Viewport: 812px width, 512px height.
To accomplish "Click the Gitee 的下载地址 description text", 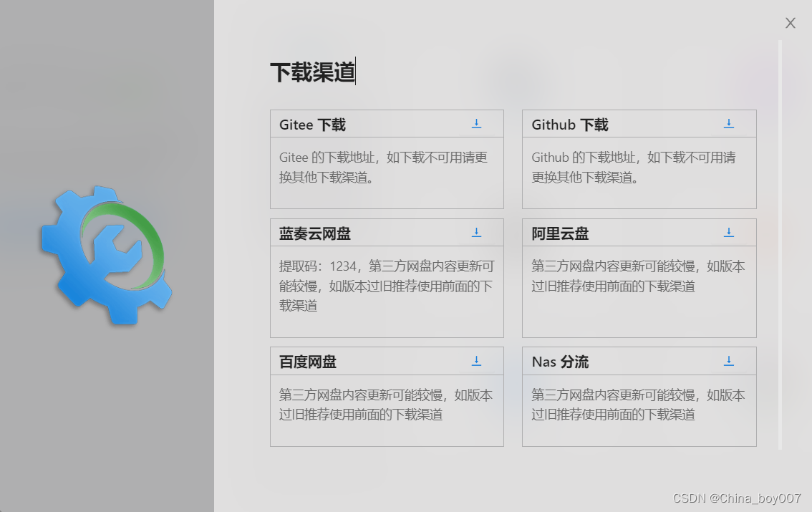I will (383, 168).
